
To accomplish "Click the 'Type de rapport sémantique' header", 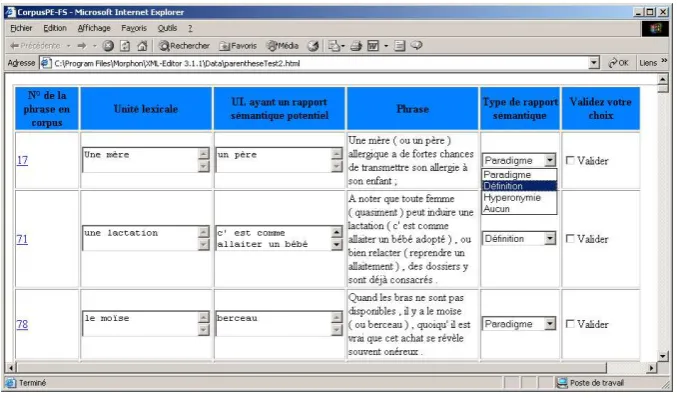I will (520, 109).
